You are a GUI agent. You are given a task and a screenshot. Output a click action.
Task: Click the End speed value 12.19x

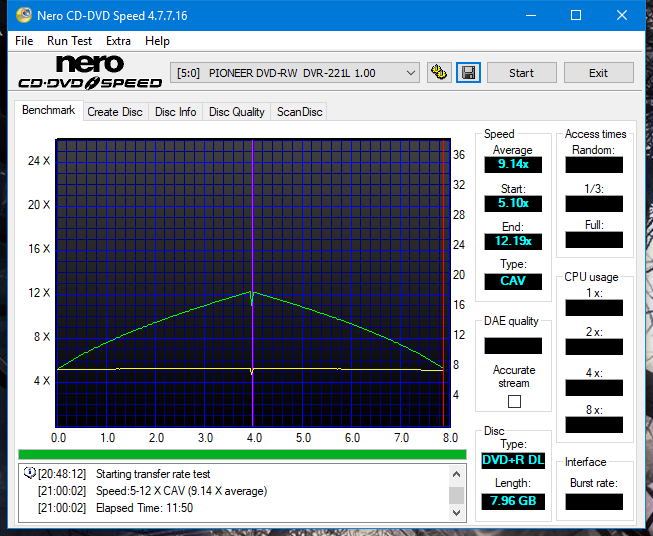513,241
